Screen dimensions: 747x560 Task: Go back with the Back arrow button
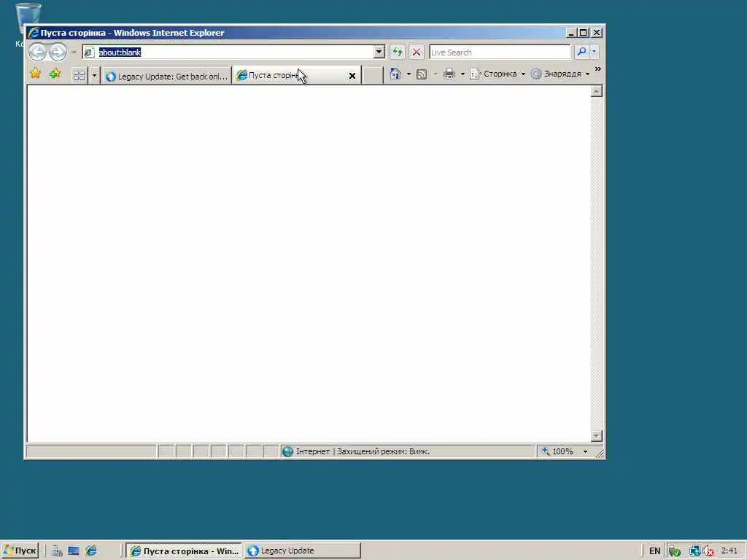click(x=38, y=52)
